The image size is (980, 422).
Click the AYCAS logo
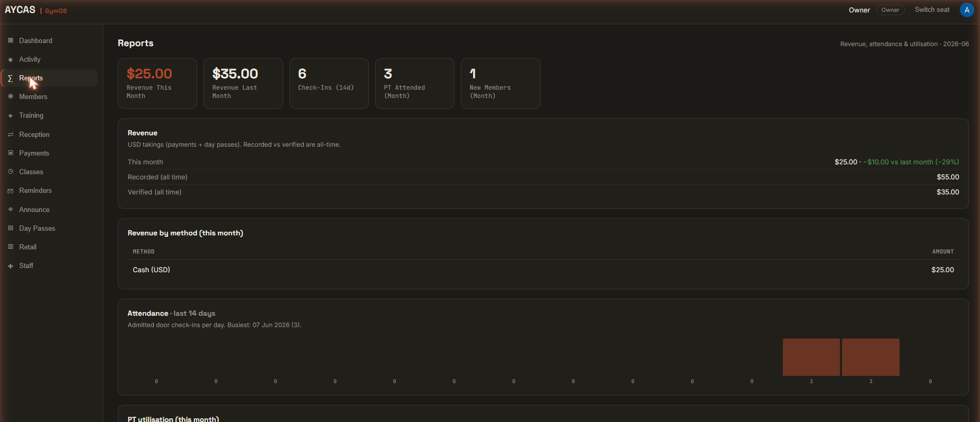(20, 10)
